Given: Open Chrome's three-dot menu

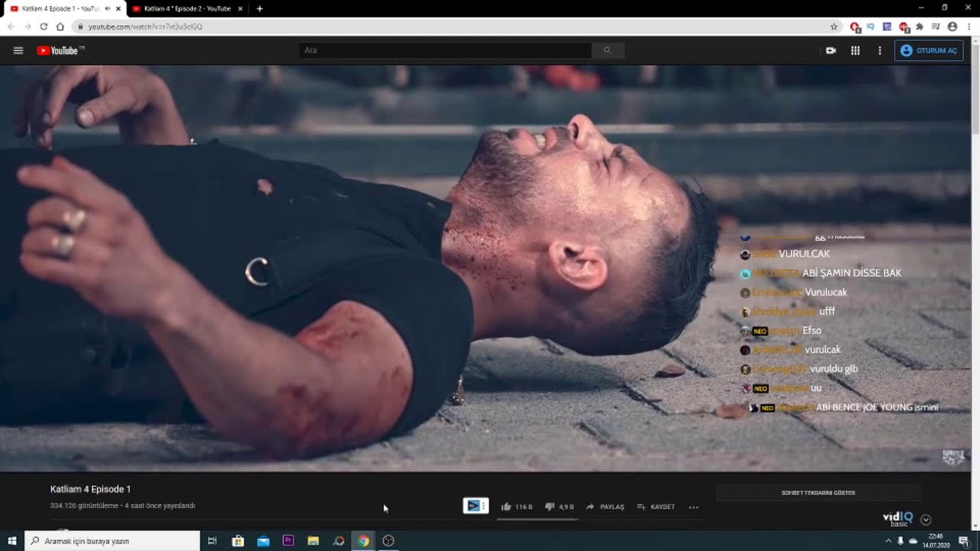Looking at the screenshot, I should [x=969, y=27].
